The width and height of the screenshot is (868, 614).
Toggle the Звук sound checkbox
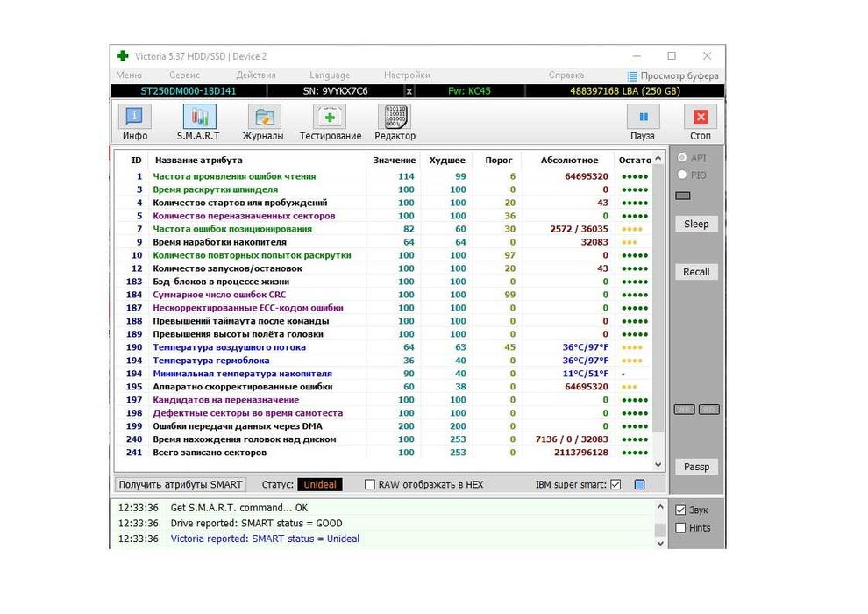click(681, 510)
